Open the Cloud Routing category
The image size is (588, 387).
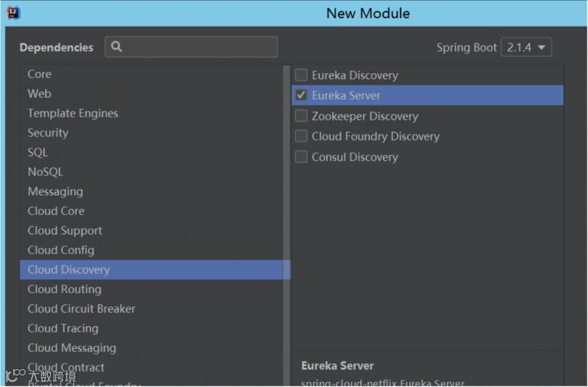(x=151, y=289)
